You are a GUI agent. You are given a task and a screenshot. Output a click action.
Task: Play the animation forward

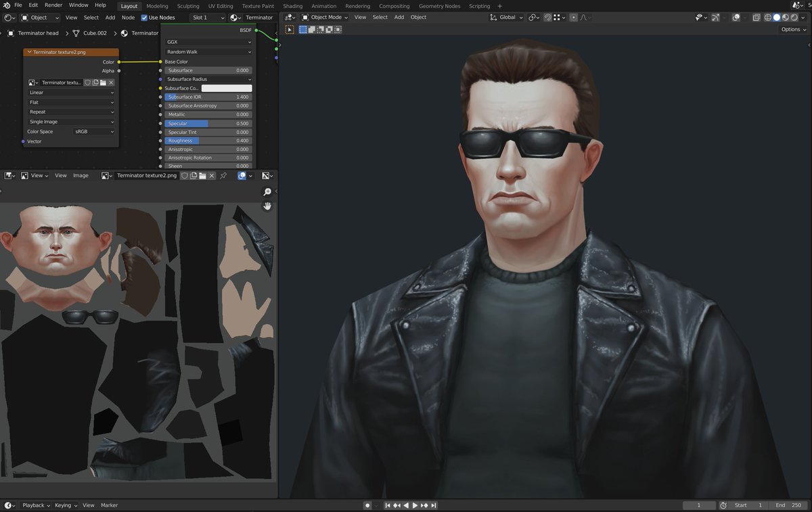tap(415, 505)
